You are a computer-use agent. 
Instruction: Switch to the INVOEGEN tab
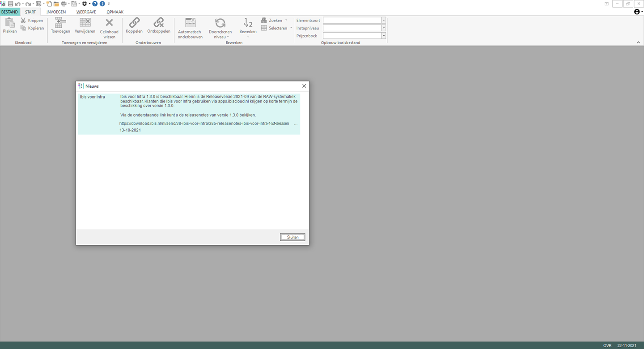pyautogui.click(x=56, y=12)
